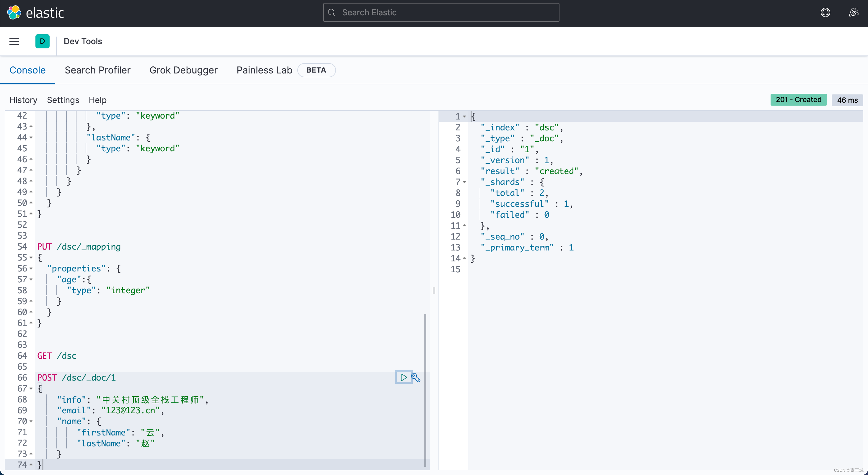Screen dimensions: 868x475
Task: Open the Painless Lab tab
Action: 264,70
